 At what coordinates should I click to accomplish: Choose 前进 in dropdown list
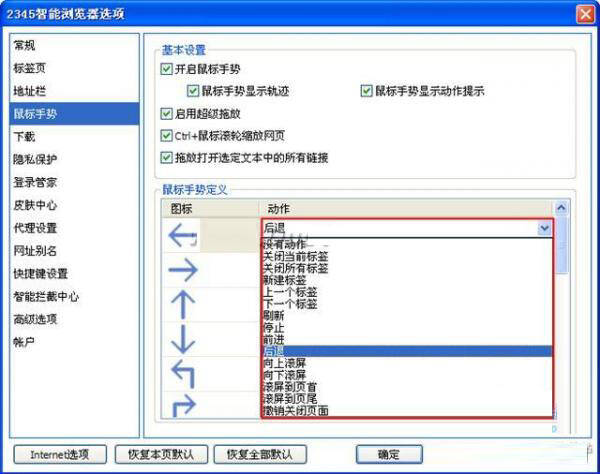407,339
